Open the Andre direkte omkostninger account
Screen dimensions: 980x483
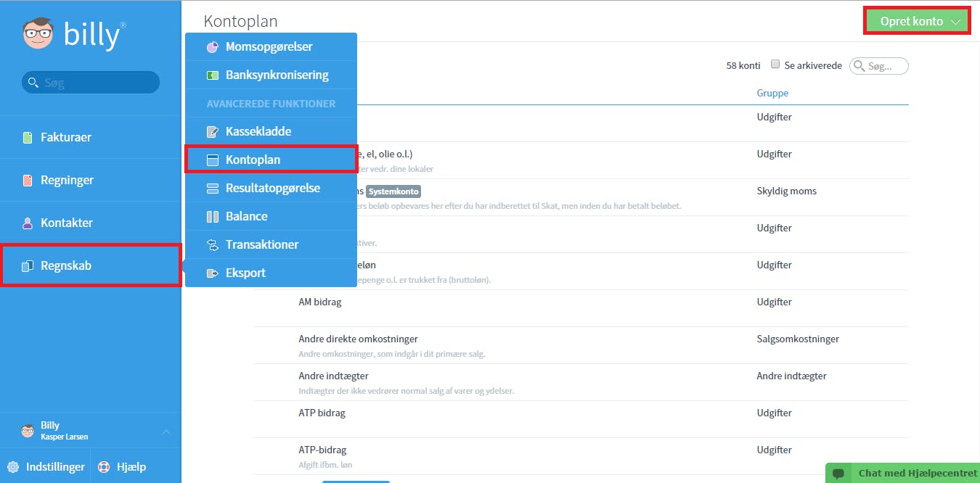581,345
